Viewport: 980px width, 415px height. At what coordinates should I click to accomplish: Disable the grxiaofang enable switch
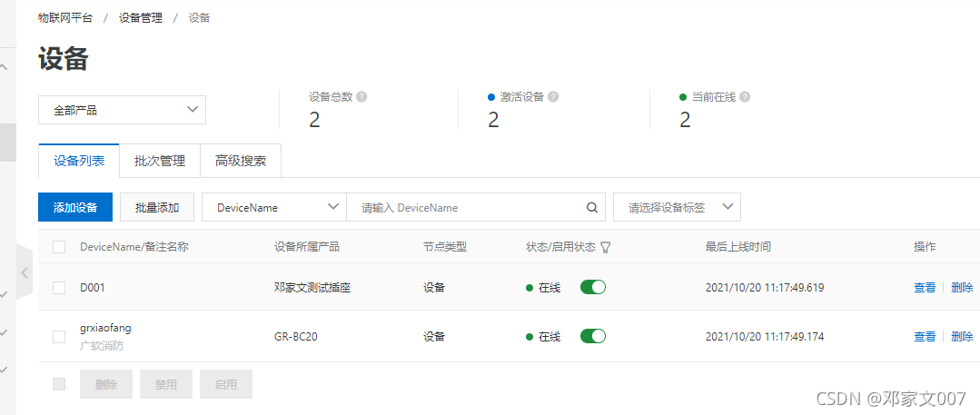(x=593, y=336)
